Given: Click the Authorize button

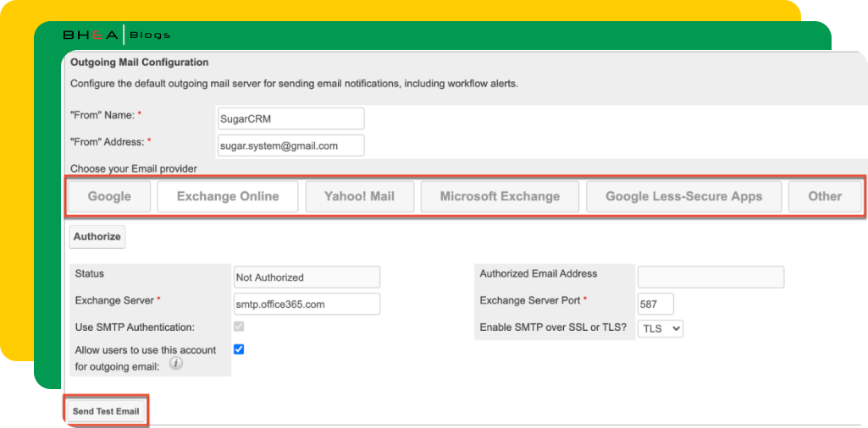Looking at the screenshot, I should (x=97, y=237).
